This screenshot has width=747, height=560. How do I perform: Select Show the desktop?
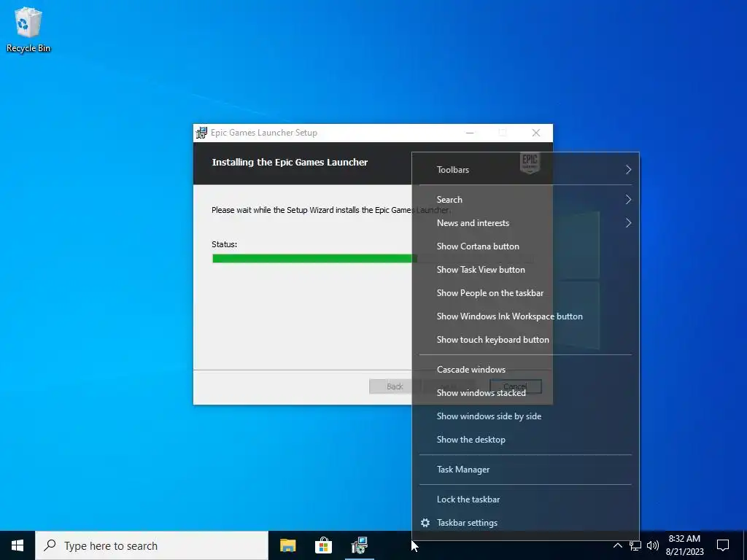point(525,440)
